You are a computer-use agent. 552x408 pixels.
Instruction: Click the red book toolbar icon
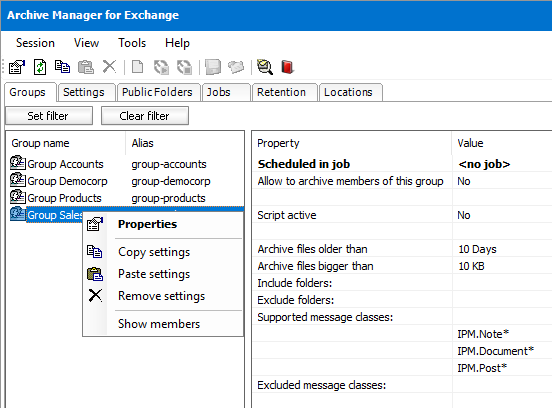(287, 67)
